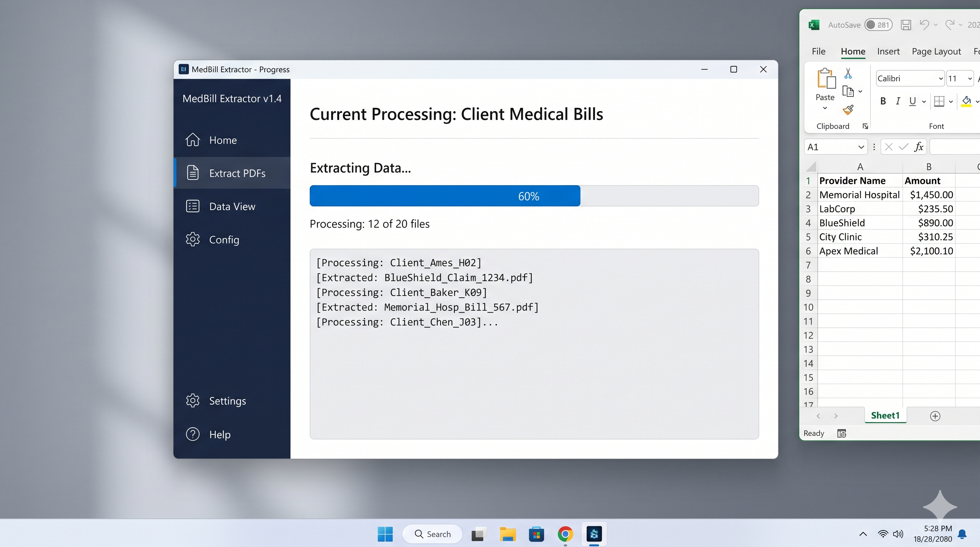
Task: Select the Sheet1 worksheet tab
Action: pos(885,415)
